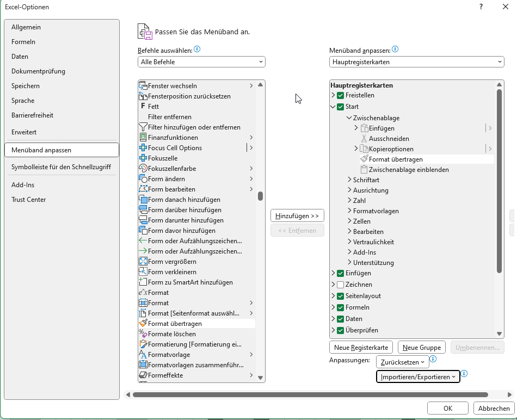Screen dimensions: 517x420
Task: Go to the Speichern category
Action: point(61,86)
